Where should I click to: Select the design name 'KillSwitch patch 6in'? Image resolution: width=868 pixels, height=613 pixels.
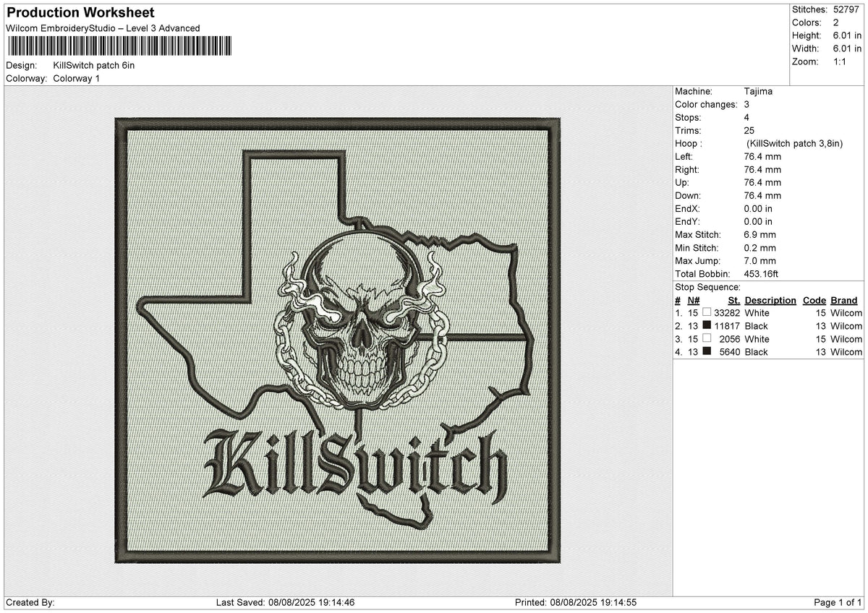(x=94, y=65)
